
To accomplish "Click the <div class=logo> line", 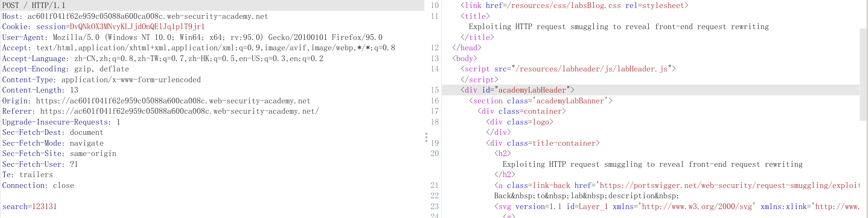I will pyautogui.click(x=520, y=122).
